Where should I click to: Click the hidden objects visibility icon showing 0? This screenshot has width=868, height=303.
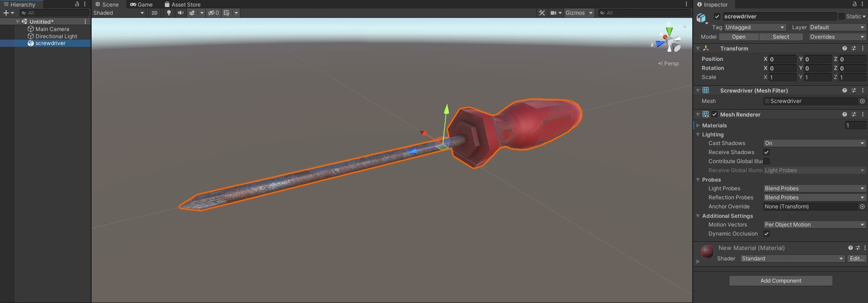click(x=213, y=13)
